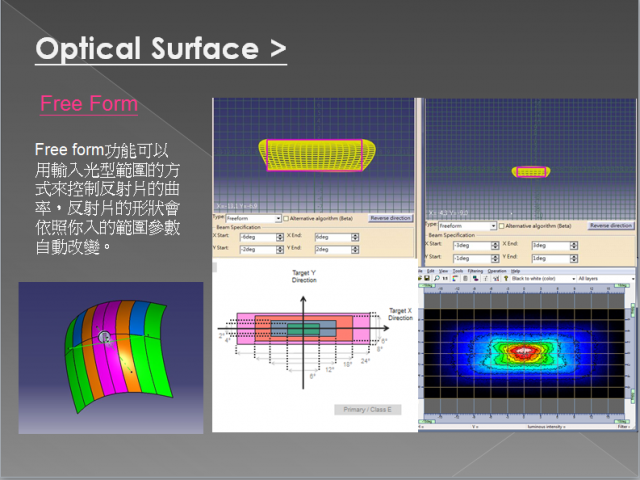Click the pink Free Form heading link

coord(89,104)
